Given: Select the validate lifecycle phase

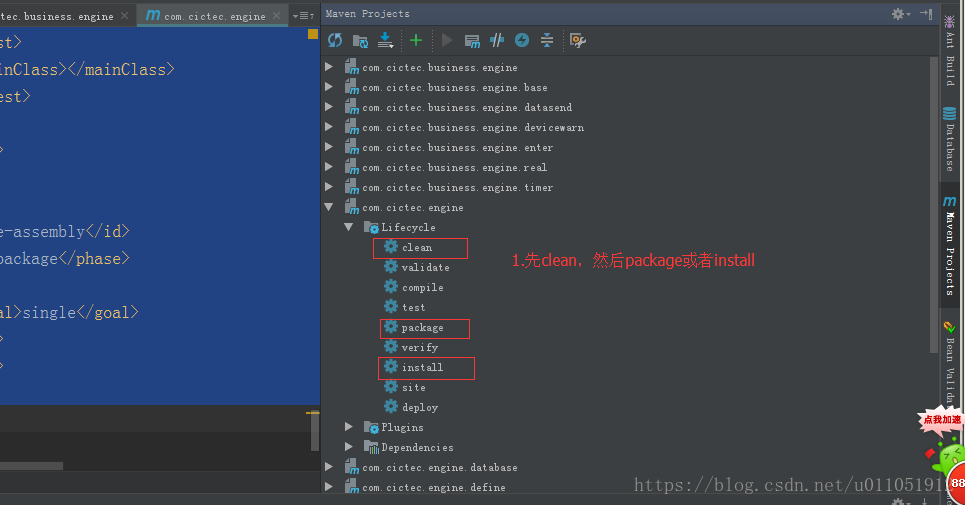Looking at the screenshot, I should (425, 268).
